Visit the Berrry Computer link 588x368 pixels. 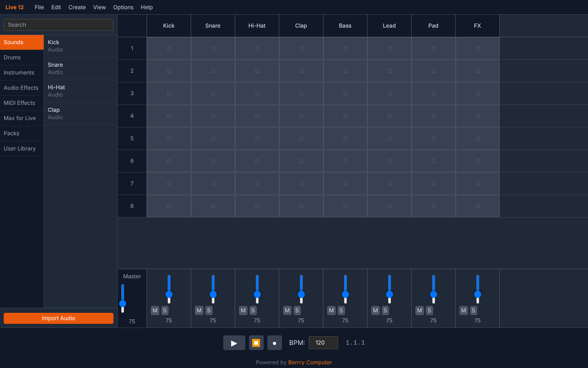pyautogui.click(x=310, y=362)
